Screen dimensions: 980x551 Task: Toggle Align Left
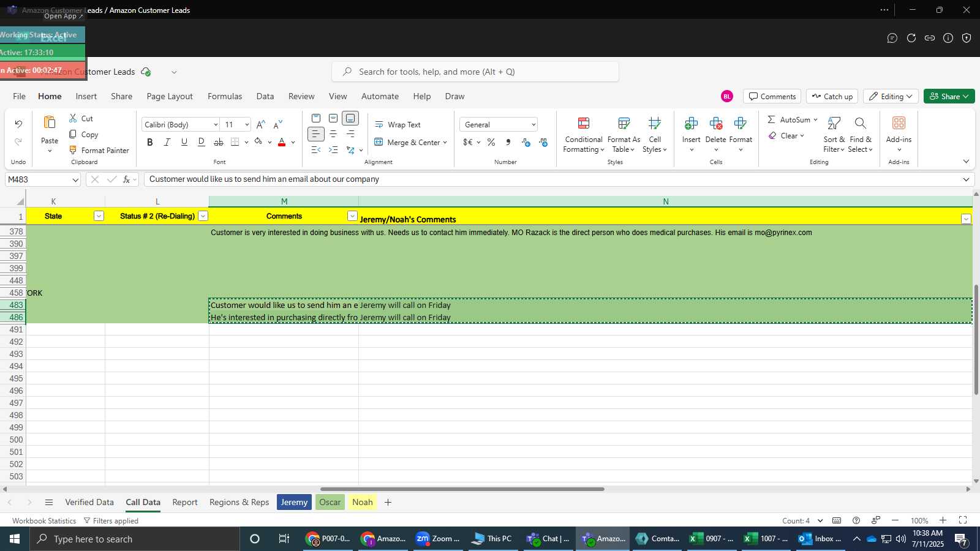pyautogui.click(x=316, y=134)
